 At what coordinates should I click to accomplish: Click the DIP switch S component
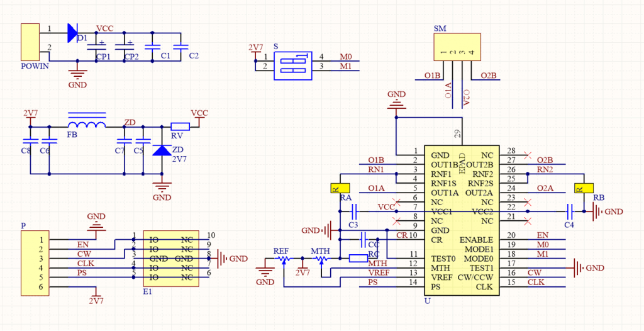point(293,65)
